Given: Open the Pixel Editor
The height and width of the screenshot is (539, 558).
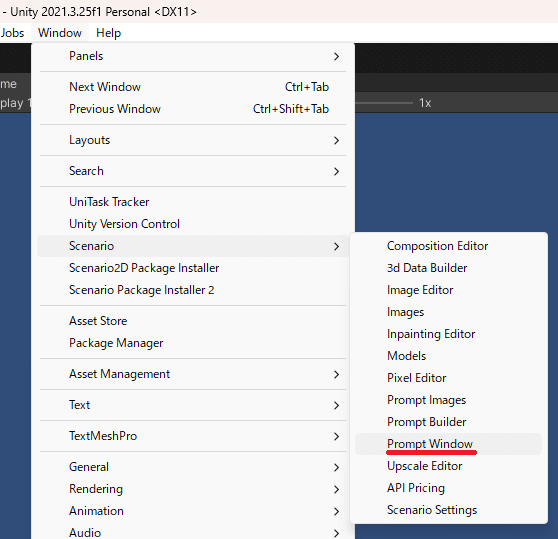Looking at the screenshot, I should point(448,378).
